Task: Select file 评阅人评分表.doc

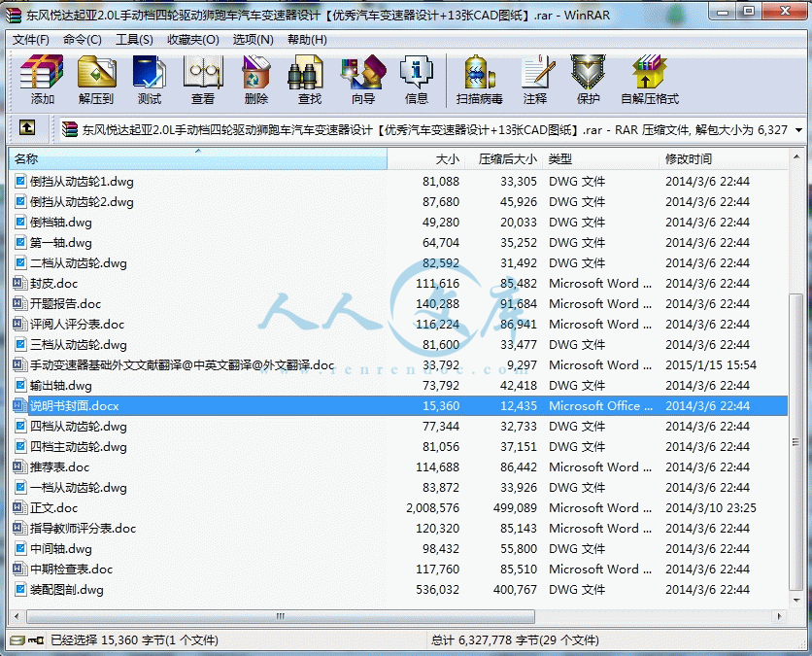Action: [77, 325]
